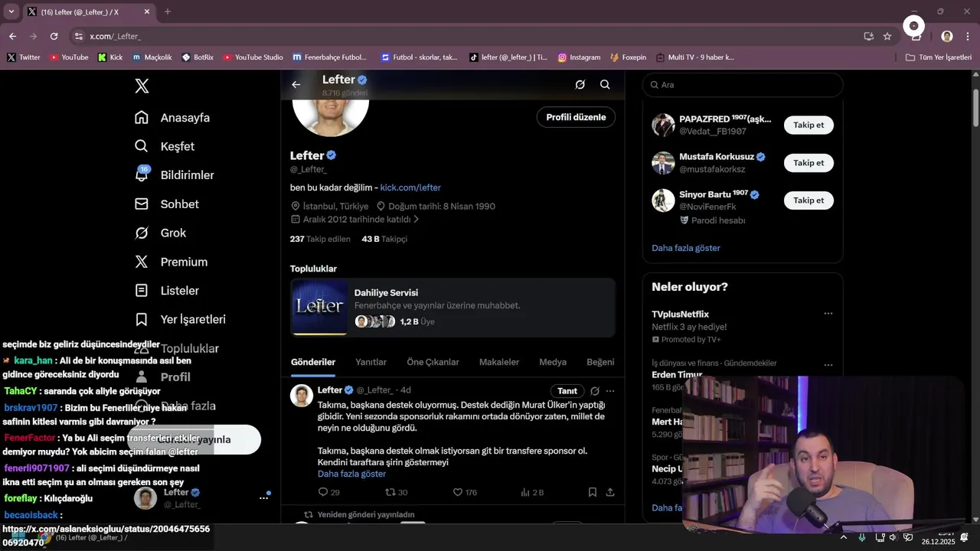Open 43 B Takipçi followers list
Image resolution: width=980 pixels, height=551 pixels.
point(384,239)
